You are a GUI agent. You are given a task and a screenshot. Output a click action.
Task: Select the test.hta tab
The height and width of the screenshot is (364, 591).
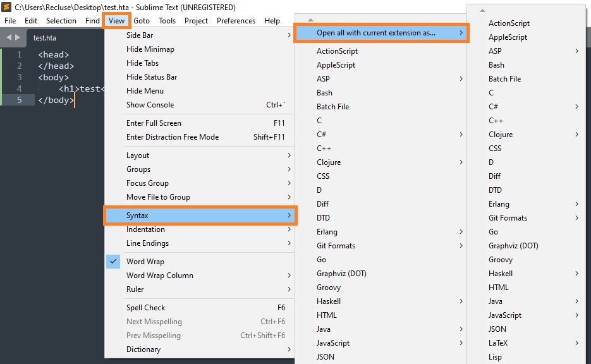[x=45, y=38]
